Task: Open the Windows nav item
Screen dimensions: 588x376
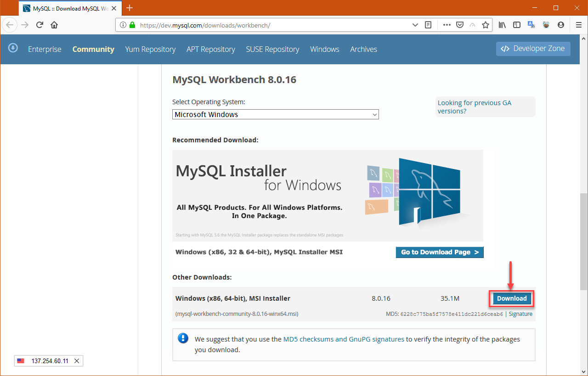Action: pos(325,49)
